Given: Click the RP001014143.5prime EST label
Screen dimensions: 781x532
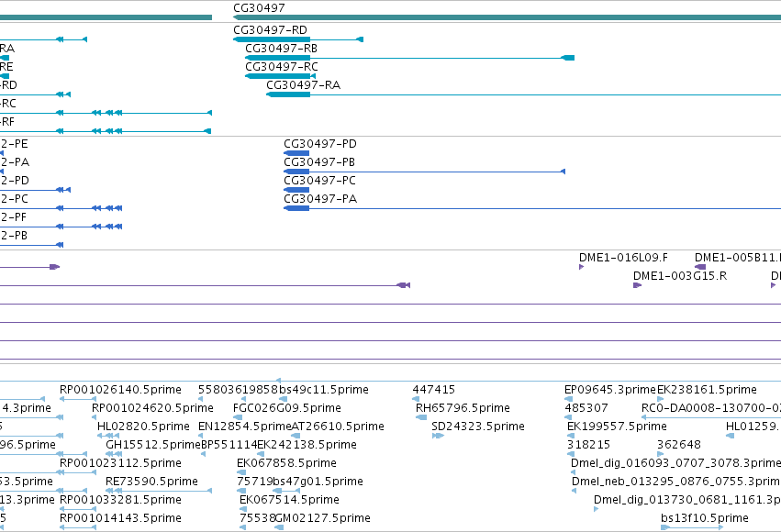Looking at the screenshot, I should [120, 518].
